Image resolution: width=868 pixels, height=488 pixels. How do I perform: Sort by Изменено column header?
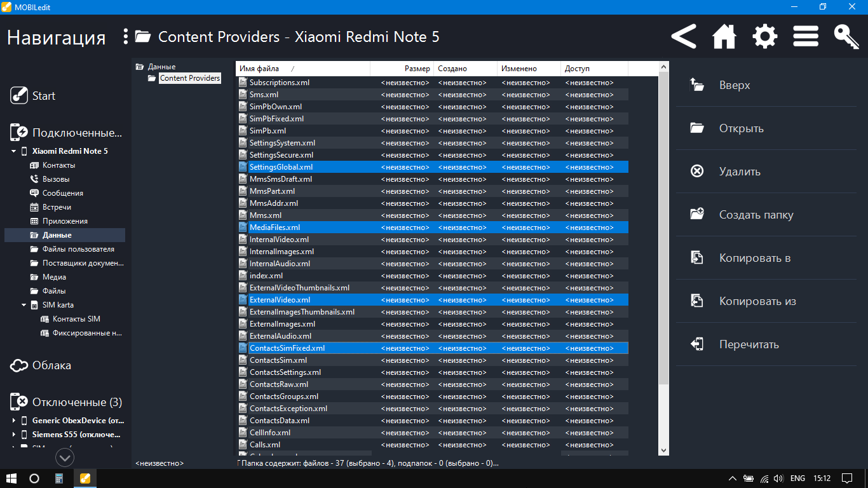click(529, 69)
